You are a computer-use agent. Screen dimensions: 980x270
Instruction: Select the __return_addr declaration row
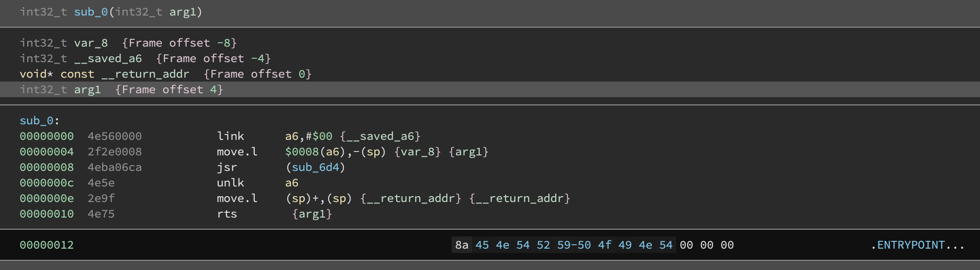165,74
